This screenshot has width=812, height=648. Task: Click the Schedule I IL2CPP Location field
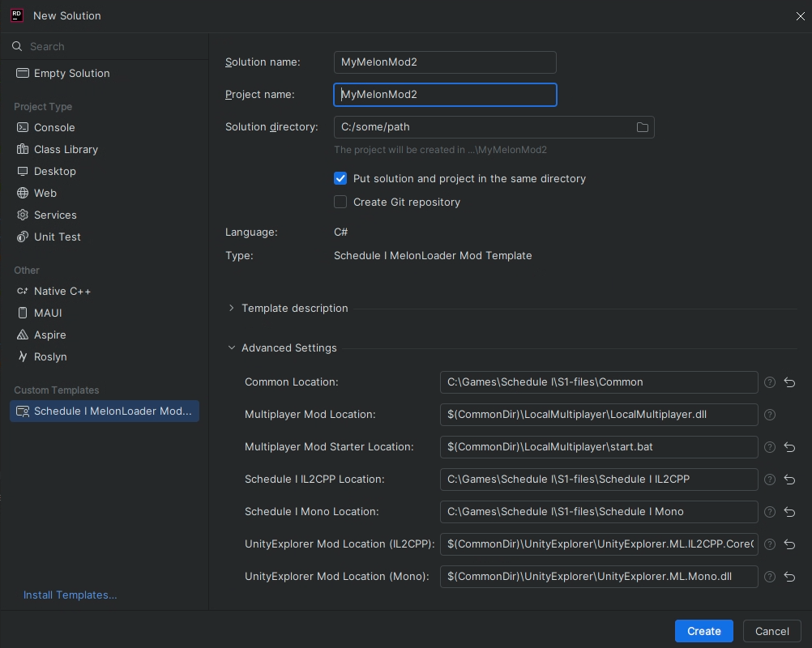[x=599, y=480]
